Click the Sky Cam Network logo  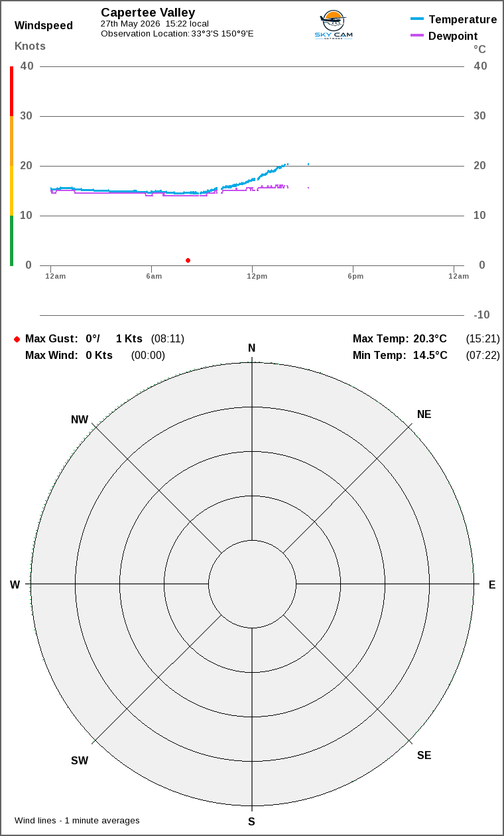point(334,25)
